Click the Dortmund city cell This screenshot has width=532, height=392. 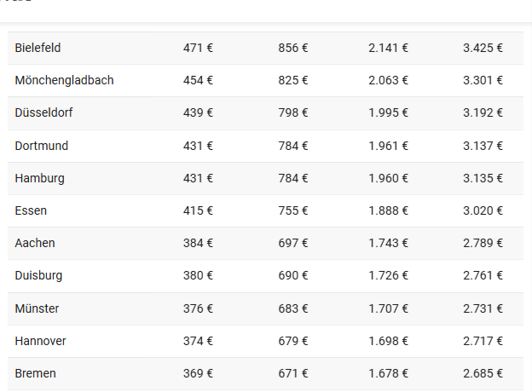(x=42, y=146)
